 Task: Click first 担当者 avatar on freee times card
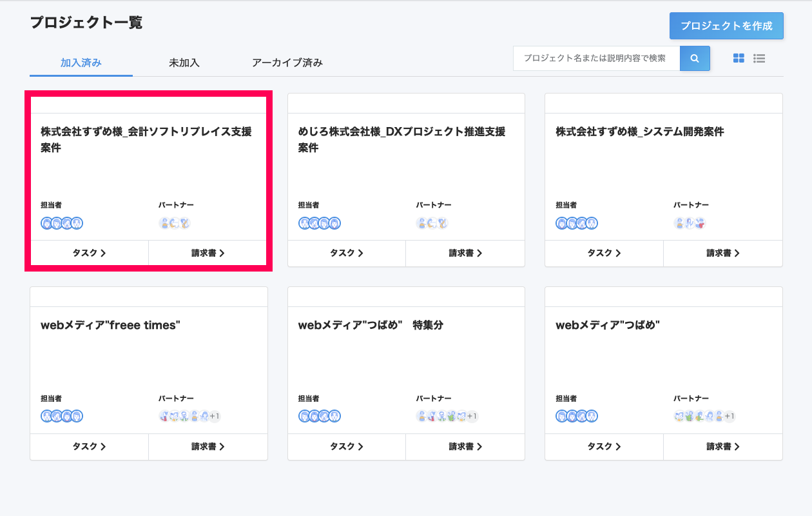(47, 416)
